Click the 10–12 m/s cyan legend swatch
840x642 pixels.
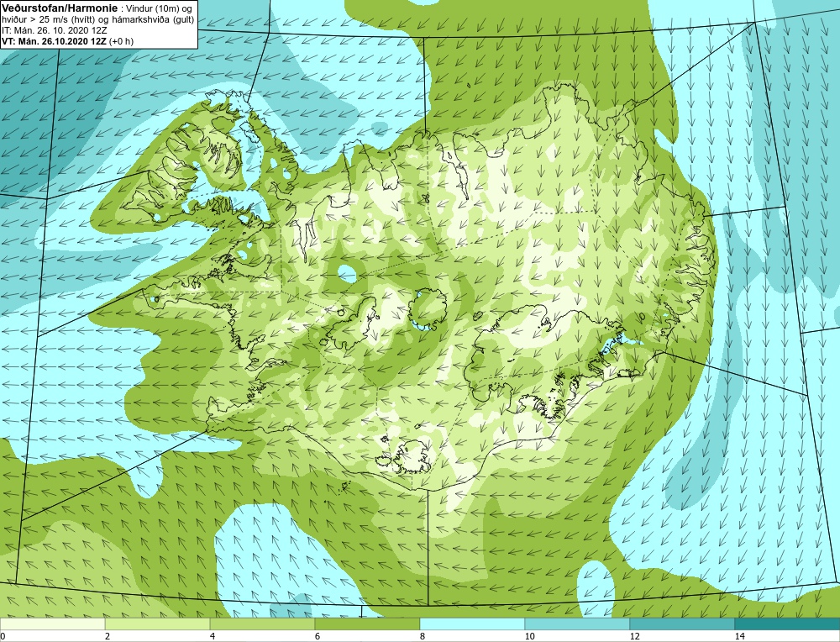tap(578, 624)
